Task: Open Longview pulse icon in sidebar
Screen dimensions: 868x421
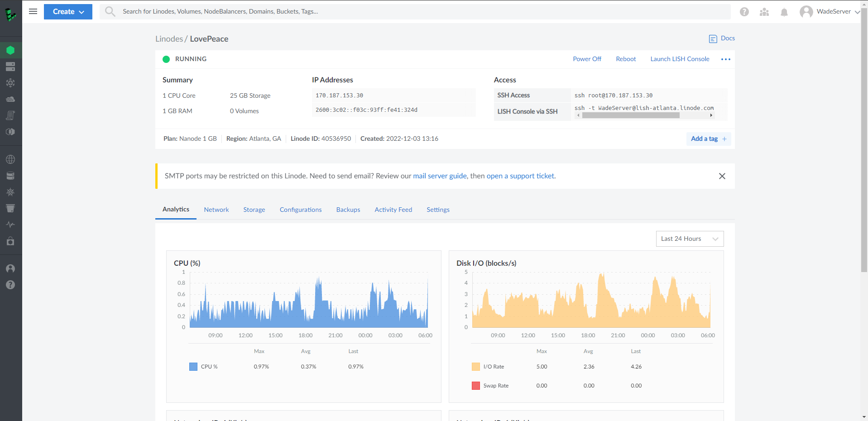Action: [x=10, y=225]
